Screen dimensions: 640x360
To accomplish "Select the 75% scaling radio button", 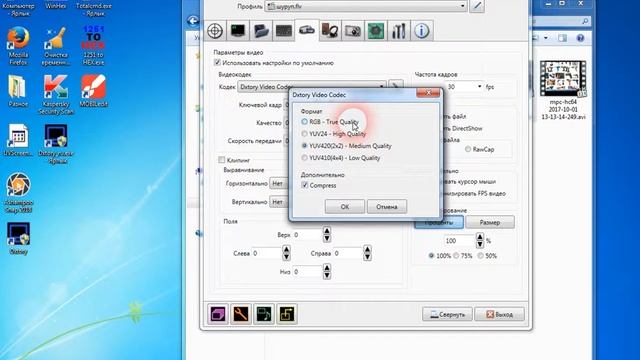I will click(x=456, y=256).
